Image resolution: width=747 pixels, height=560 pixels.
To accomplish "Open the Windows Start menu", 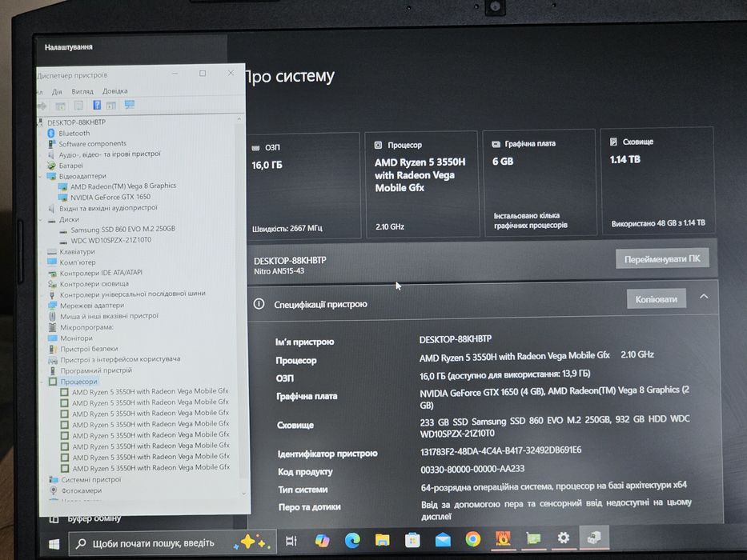I will (54, 544).
